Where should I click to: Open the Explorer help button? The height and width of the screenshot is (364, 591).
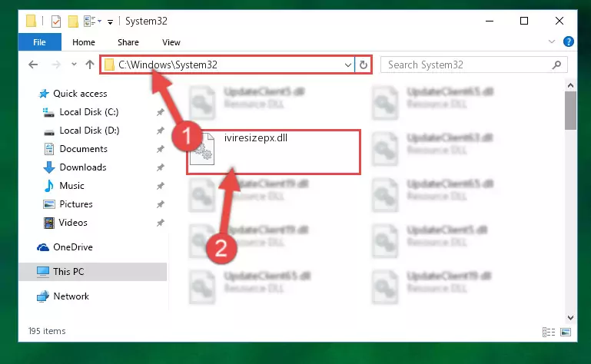(x=569, y=41)
